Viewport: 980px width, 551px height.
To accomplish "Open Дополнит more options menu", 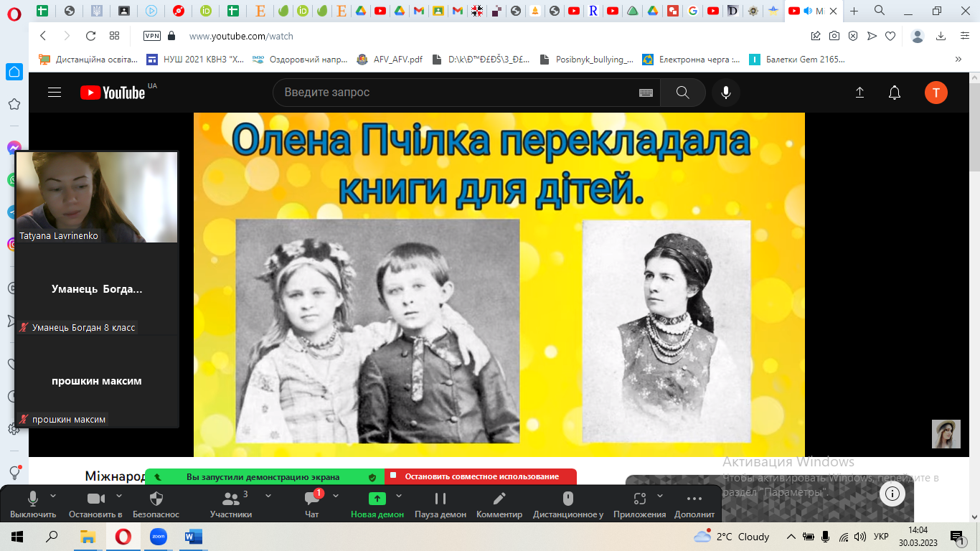I will click(x=694, y=504).
